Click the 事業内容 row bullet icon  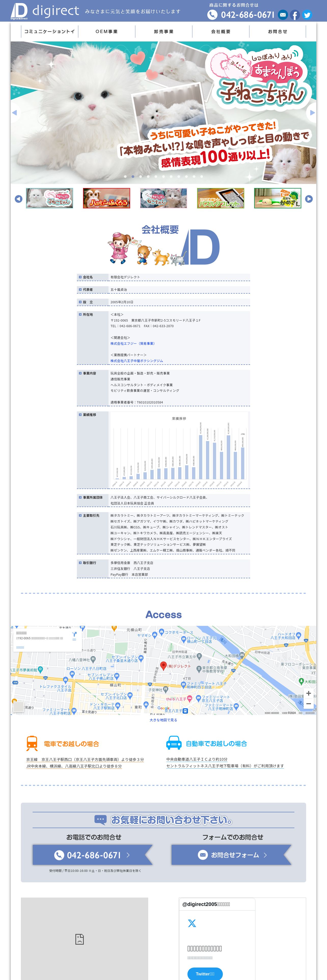click(x=80, y=373)
